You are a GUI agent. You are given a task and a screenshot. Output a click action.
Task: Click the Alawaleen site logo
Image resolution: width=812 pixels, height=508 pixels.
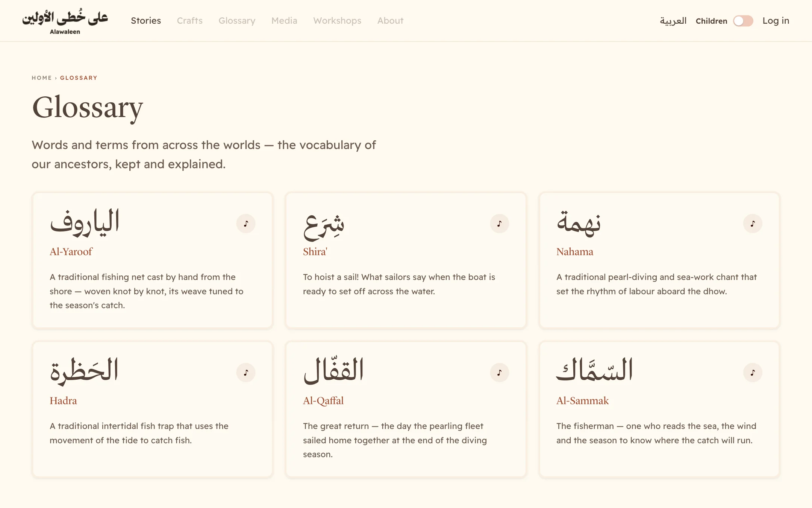(x=65, y=21)
